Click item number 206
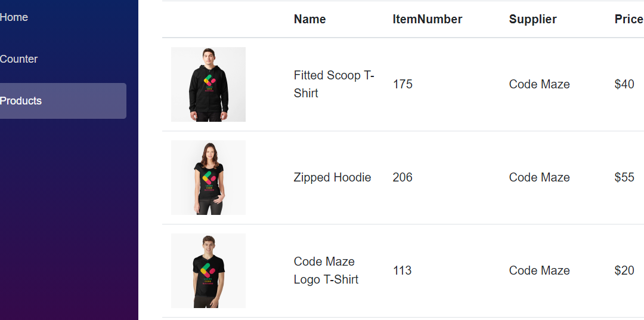Viewport: 644px width, 320px height. click(402, 177)
